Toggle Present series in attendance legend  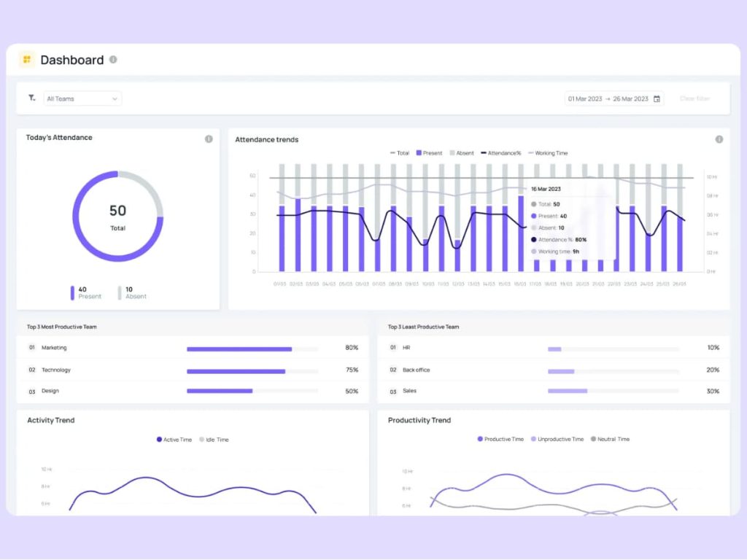click(x=429, y=153)
